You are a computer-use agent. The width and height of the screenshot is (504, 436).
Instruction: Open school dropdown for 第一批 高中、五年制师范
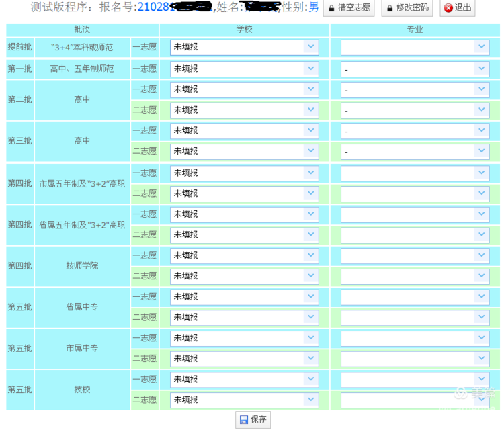(x=245, y=69)
